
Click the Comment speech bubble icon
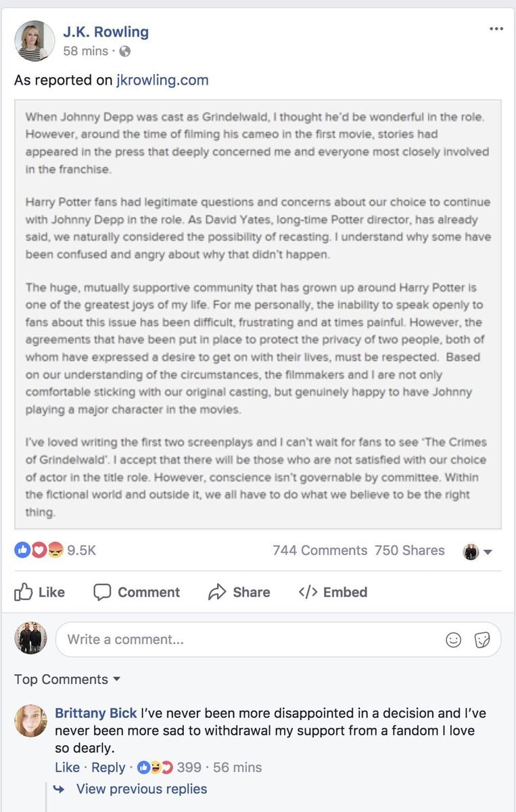[x=102, y=592]
